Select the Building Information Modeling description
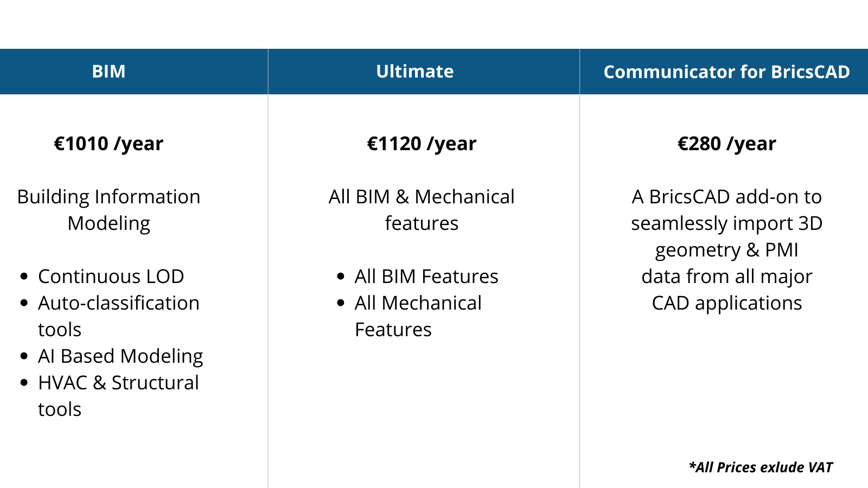This screenshot has width=868, height=488. pyautogui.click(x=108, y=210)
